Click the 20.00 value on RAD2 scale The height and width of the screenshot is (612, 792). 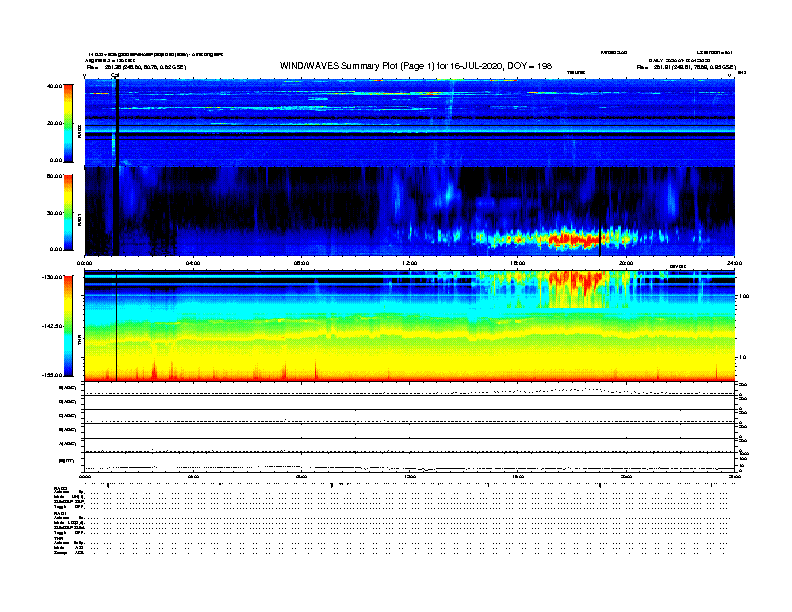tap(54, 123)
